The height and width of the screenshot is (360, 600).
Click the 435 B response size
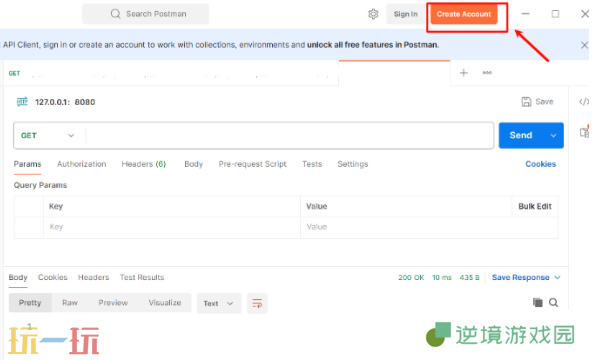pyautogui.click(x=470, y=278)
